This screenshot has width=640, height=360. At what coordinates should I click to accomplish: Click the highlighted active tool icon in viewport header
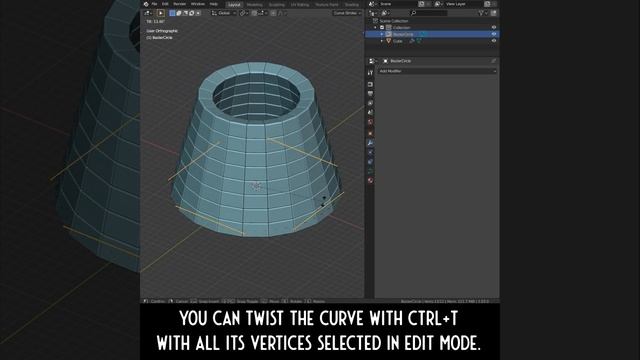[x=161, y=13]
